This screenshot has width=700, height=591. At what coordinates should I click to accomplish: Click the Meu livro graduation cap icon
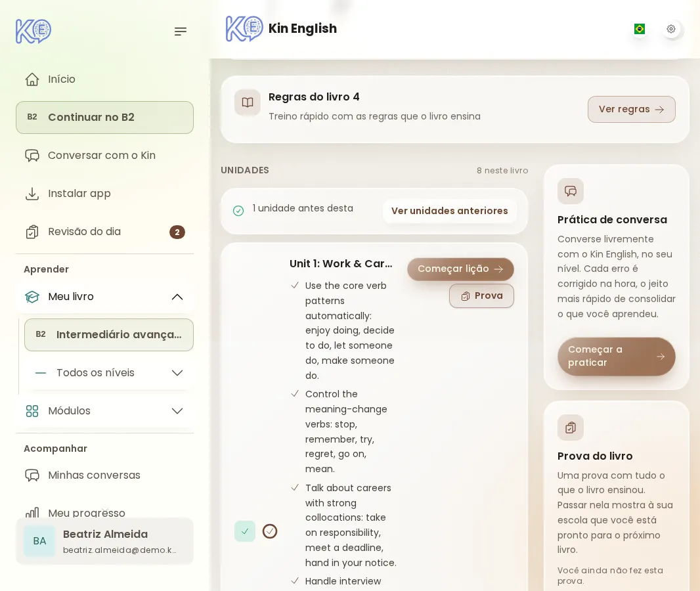(x=32, y=297)
